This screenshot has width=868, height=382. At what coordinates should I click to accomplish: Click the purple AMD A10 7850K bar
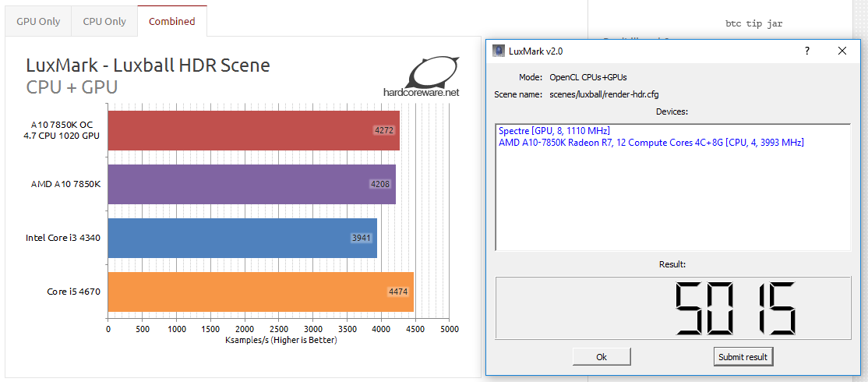tap(252, 184)
